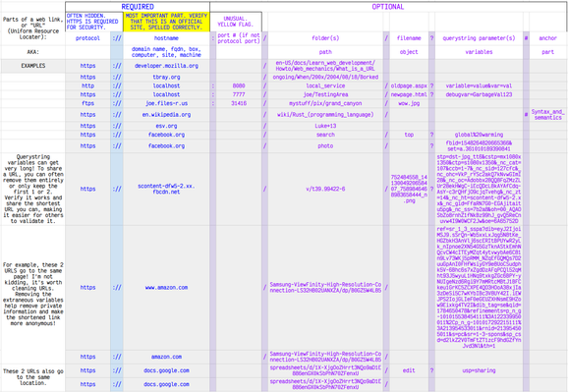
Task: Select the 'hostname' column header cell
Action: [x=166, y=38]
